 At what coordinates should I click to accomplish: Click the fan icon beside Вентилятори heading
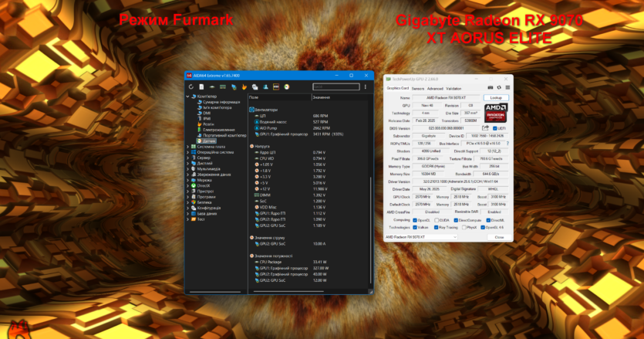tap(251, 110)
